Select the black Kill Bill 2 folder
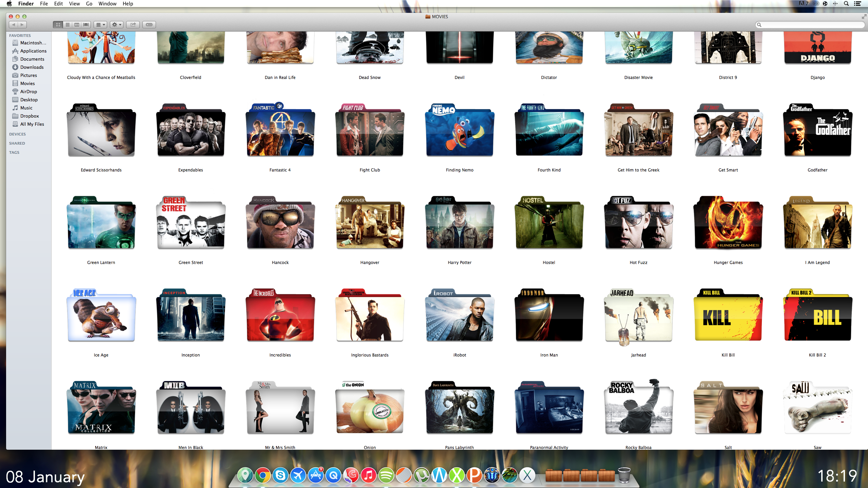 click(x=817, y=316)
